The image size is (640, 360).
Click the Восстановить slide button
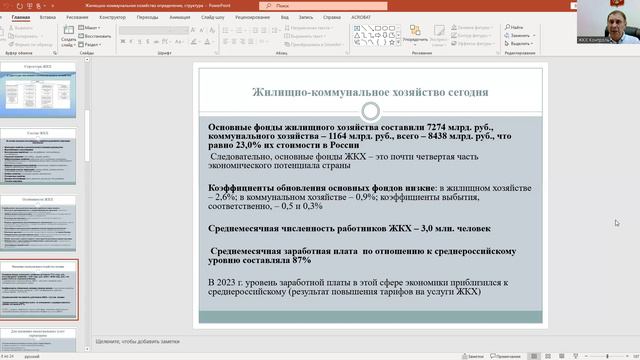point(95,36)
